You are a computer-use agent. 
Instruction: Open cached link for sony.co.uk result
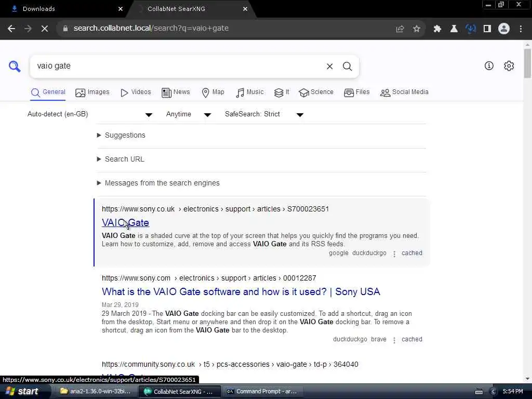point(412,254)
